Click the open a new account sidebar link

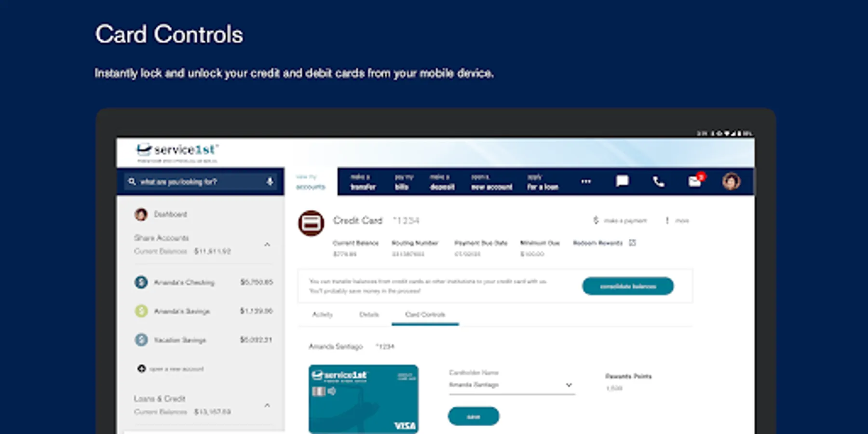(176, 369)
